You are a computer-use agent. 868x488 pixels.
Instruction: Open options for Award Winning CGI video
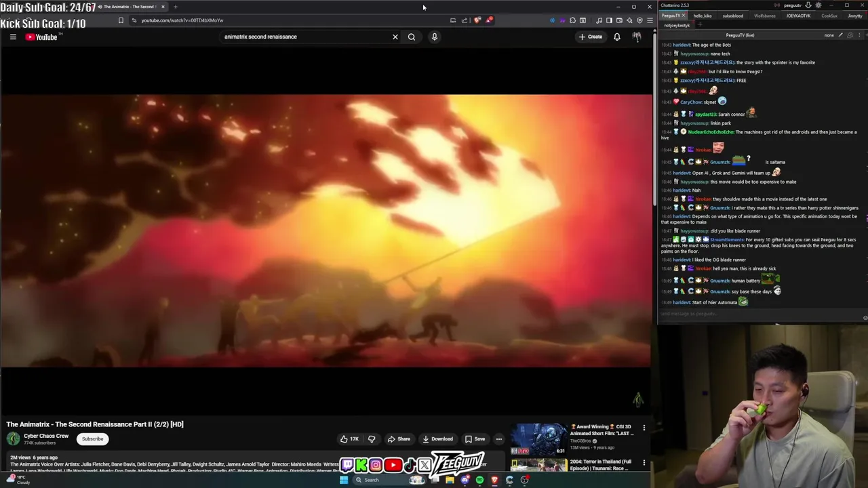tap(644, 428)
